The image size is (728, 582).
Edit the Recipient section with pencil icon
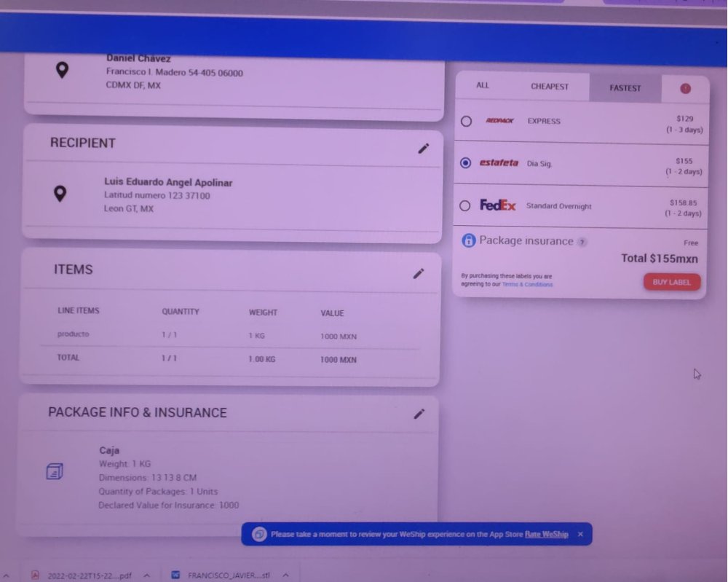424,149
